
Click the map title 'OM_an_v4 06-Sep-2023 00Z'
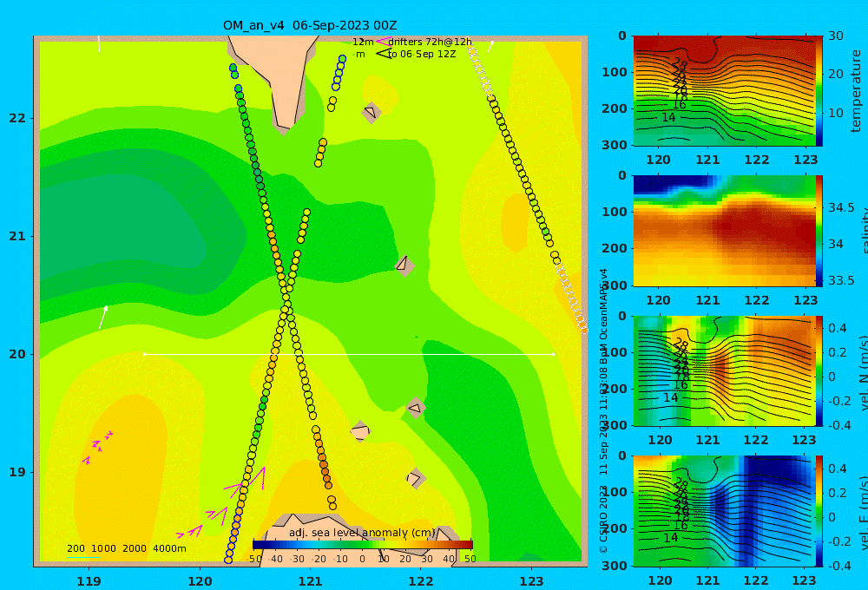[x=310, y=25]
